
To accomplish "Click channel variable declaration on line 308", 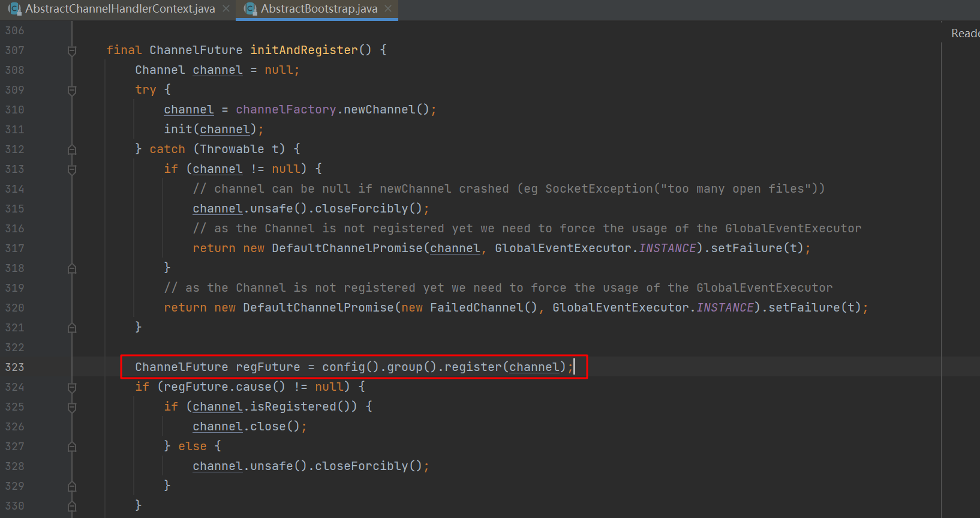I will point(218,70).
